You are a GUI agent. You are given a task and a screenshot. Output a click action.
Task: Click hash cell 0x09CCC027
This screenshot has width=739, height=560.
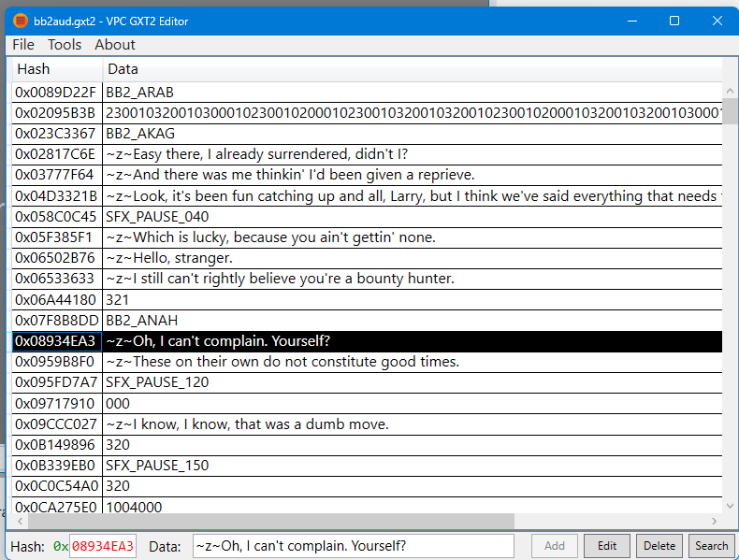click(x=56, y=424)
